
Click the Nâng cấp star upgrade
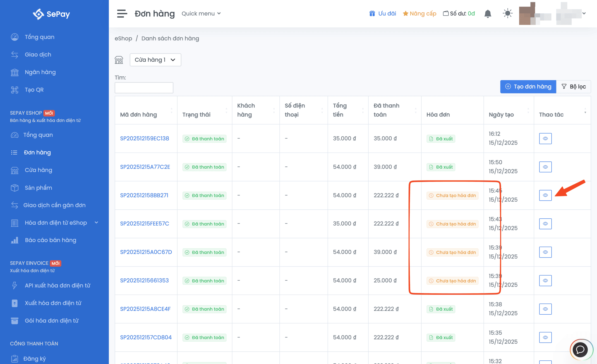(x=419, y=13)
